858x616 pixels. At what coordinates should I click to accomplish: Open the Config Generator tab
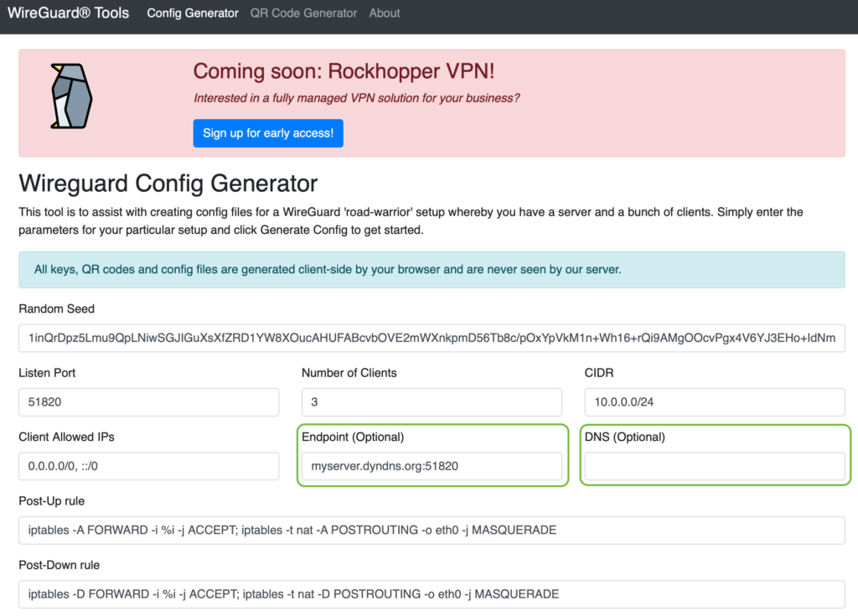192,13
